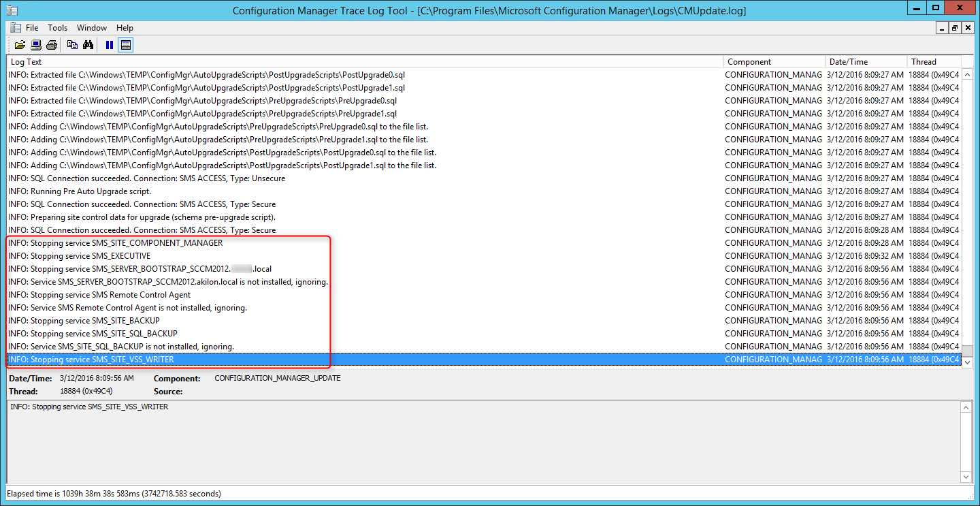Image resolution: width=980 pixels, height=506 pixels.
Task: Click details Component value CONFIGURATION_MANAGER_UPDATE
Action: click(278, 378)
